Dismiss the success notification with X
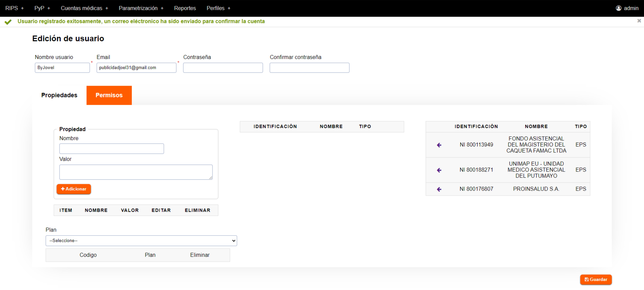 point(639,21)
